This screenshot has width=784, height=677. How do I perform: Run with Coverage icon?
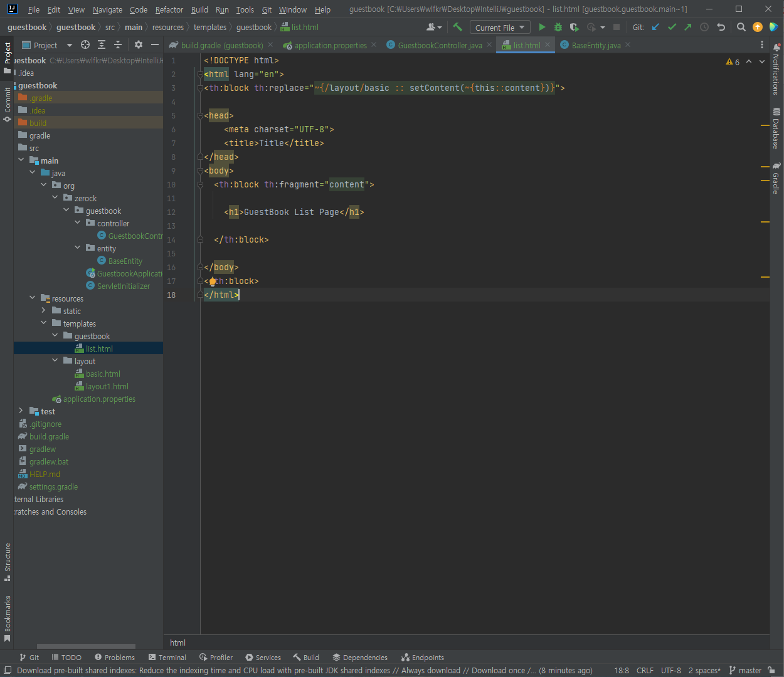[x=574, y=27]
